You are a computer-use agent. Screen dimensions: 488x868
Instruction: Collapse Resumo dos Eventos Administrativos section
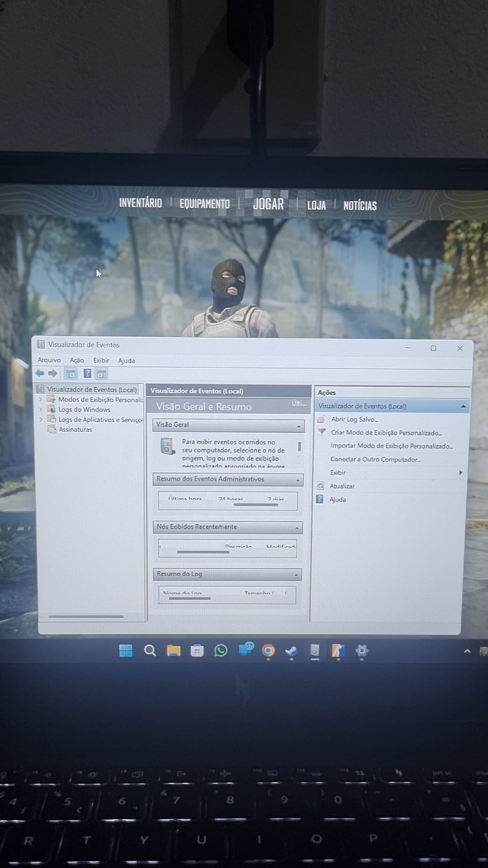point(298,480)
